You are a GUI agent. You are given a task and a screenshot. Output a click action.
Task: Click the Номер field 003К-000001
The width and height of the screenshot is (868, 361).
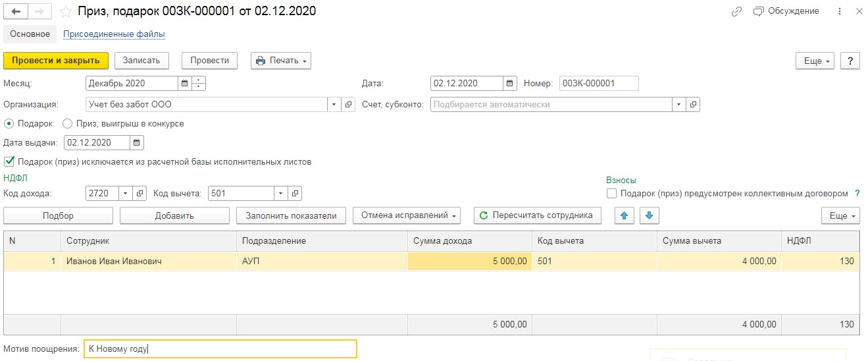[x=599, y=84]
